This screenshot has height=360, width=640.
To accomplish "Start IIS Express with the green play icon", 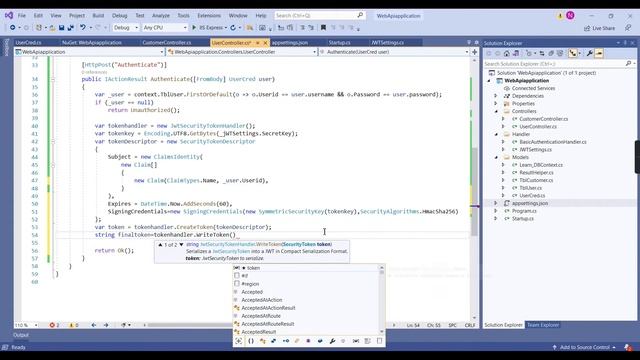I will (194, 27).
